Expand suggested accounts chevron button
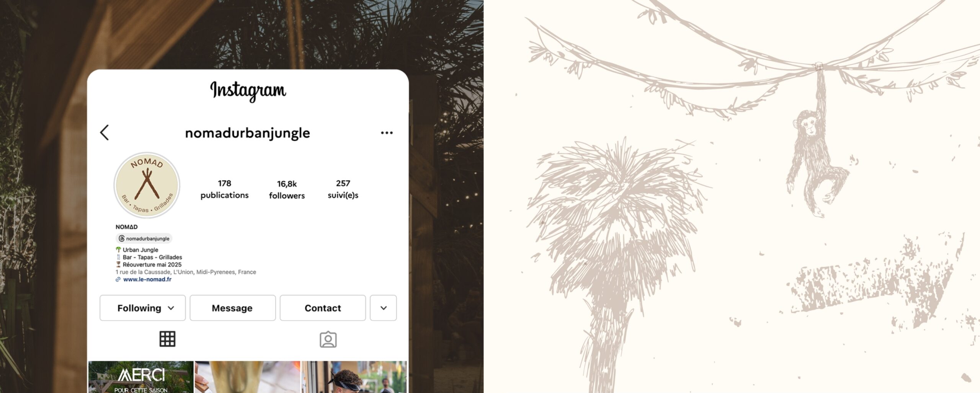980x393 pixels. [x=383, y=308]
